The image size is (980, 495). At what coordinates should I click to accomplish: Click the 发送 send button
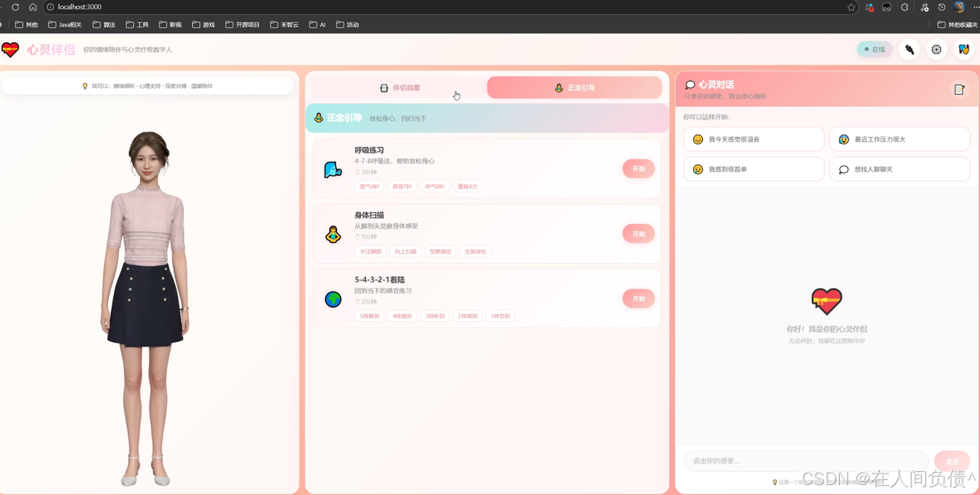[952, 461]
